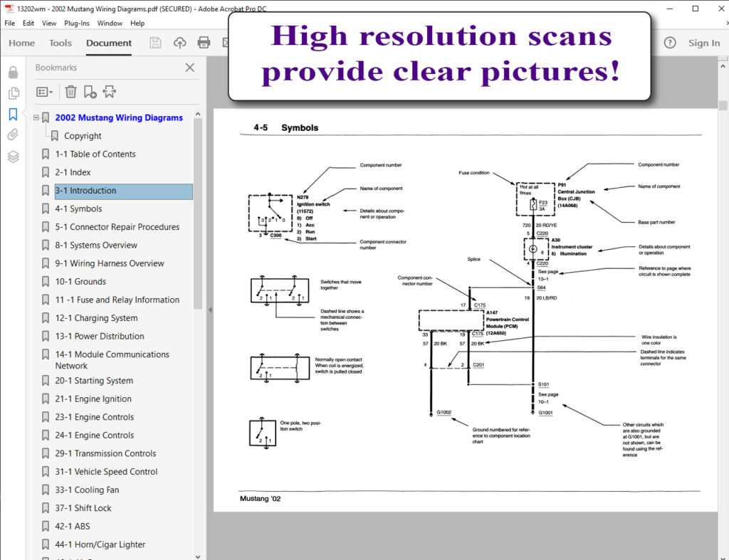Switch to the Home tab
729x560 pixels.
(x=22, y=43)
